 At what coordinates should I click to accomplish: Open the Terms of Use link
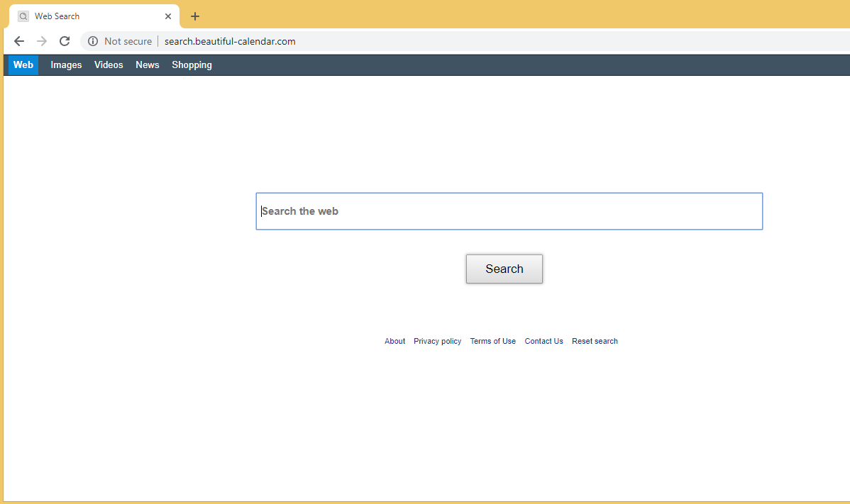click(x=492, y=341)
